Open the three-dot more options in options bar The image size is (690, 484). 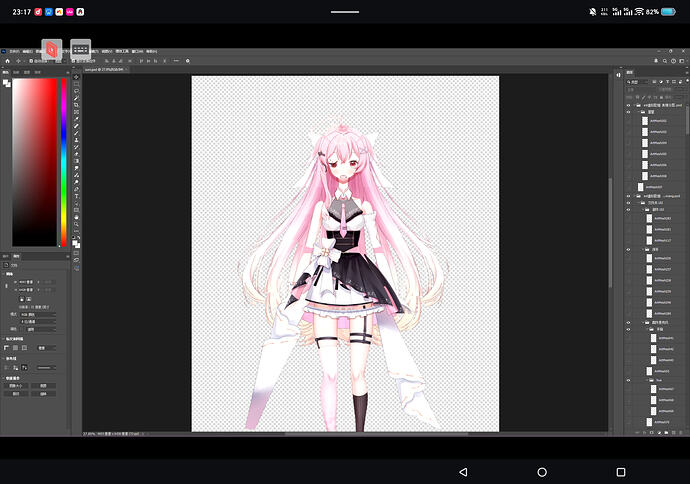pos(176,61)
